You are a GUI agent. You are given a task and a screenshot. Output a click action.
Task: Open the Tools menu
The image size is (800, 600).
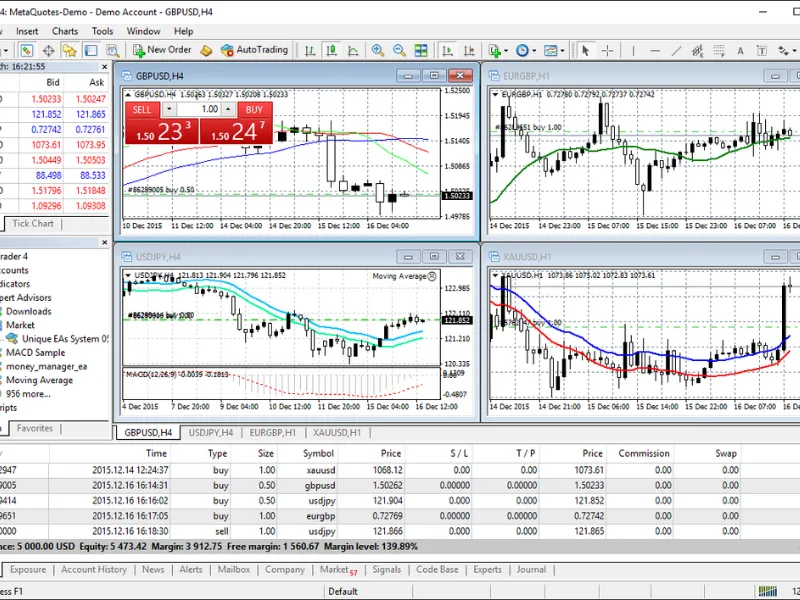[x=103, y=32]
